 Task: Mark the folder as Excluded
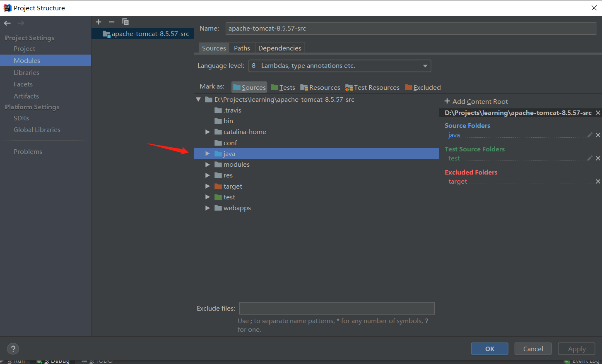pos(423,87)
